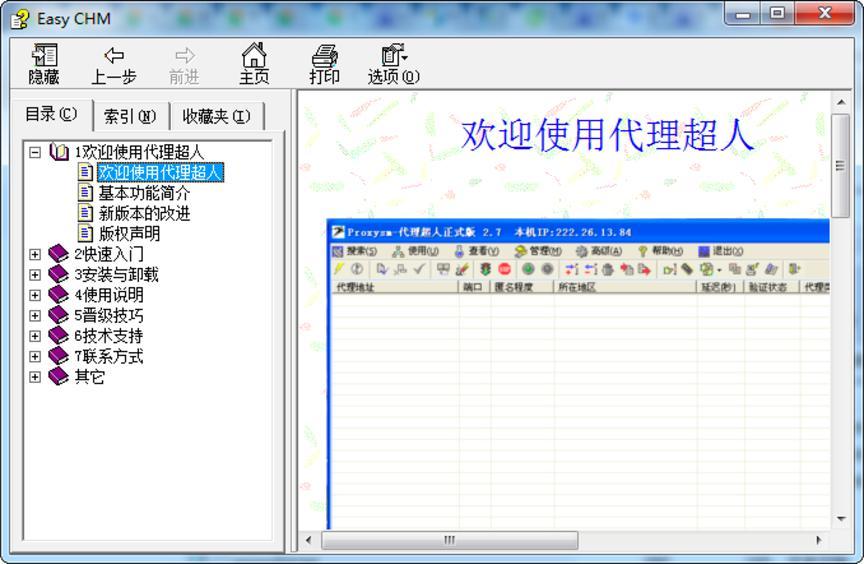
Task: Click the scroll up arrow of content pane
Action: click(x=840, y=102)
